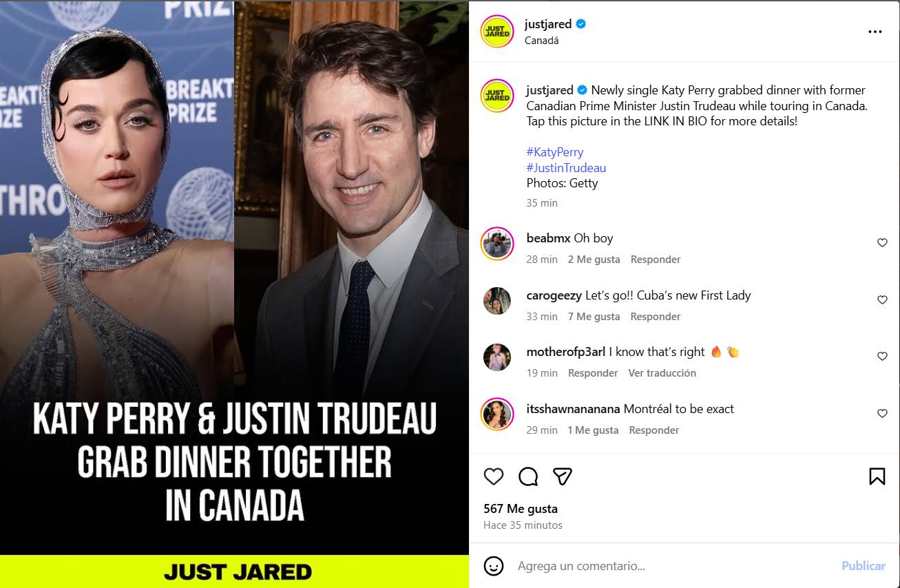Open emoji picker in the comment box
The width and height of the screenshot is (900, 588).
(x=493, y=566)
